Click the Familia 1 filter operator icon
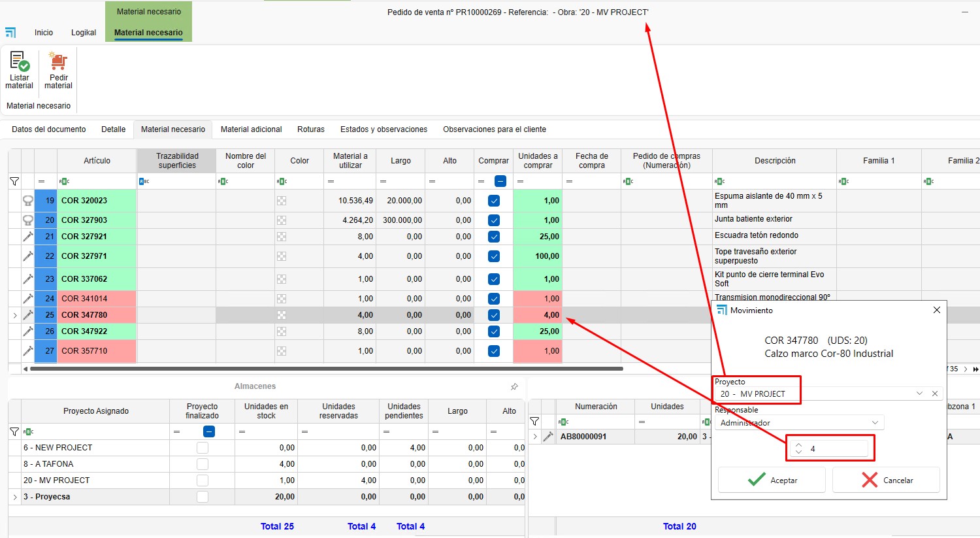The width and height of the screenshot is (980, 538). (x=844, y=181)
